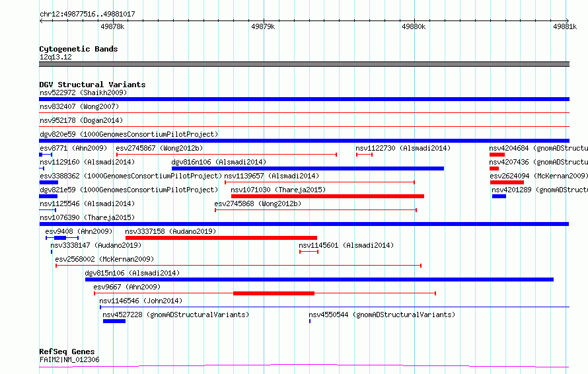Click nsv1145601 (Alsmadi2014) label
The width and height of the screenshot is (588, 374).
click(x=346, y=245)
